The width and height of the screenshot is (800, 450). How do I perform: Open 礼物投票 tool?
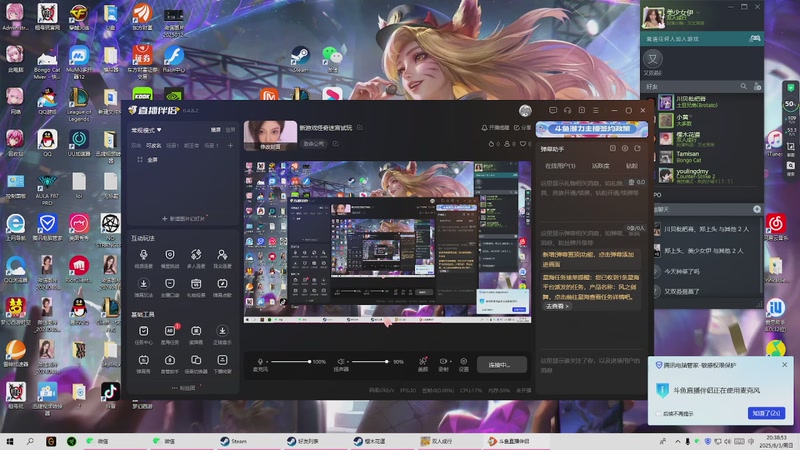tap(196, 287)
